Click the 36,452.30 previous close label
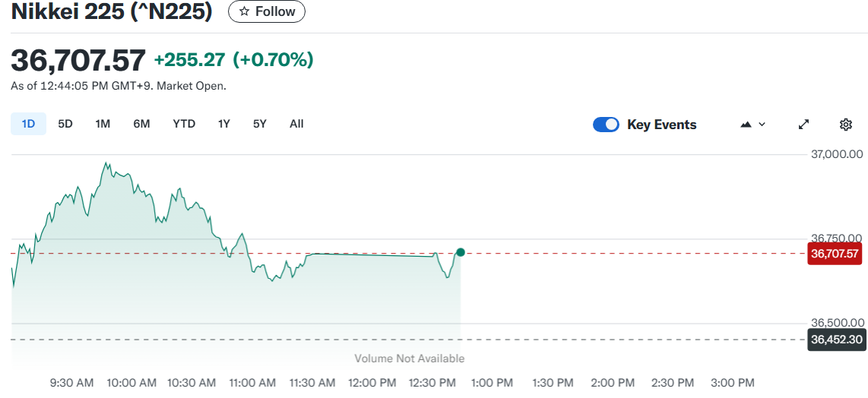 point(835,340)
